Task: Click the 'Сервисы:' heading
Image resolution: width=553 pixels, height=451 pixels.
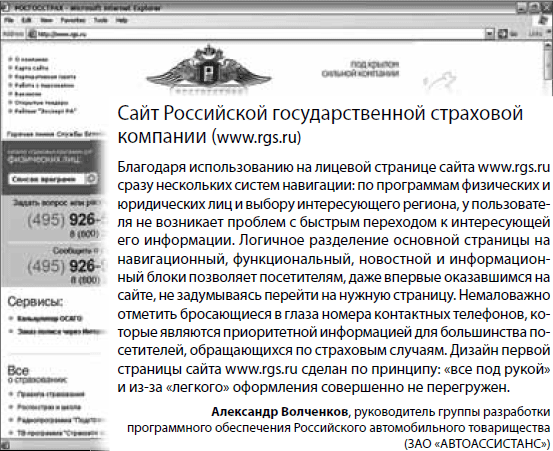Action: tap(35, 302)
